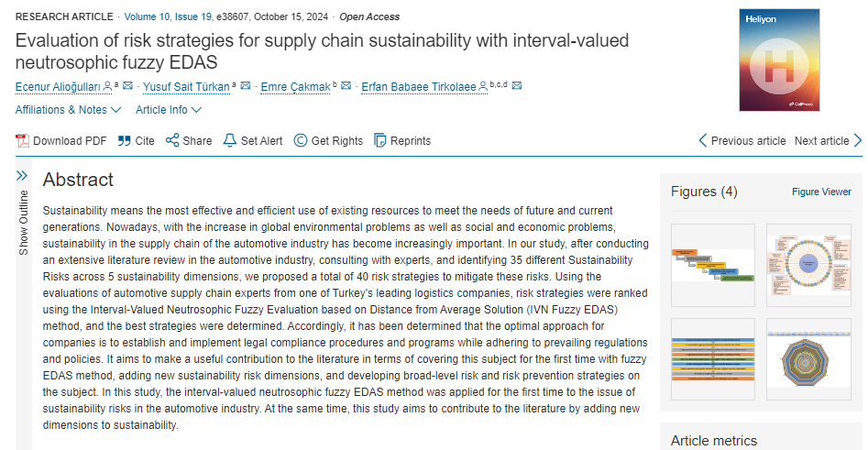Click email icon beside Erfan Babaee Tirkolaee
The image size is (868, 450).
(517, 87)
